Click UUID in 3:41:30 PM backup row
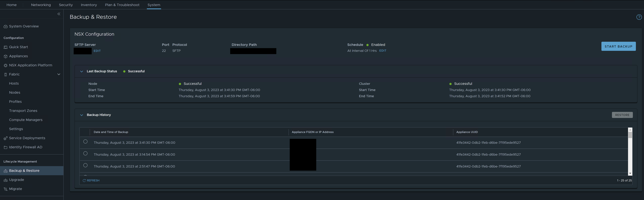This screenshot has width=644, height=200. tap(488, 143)
